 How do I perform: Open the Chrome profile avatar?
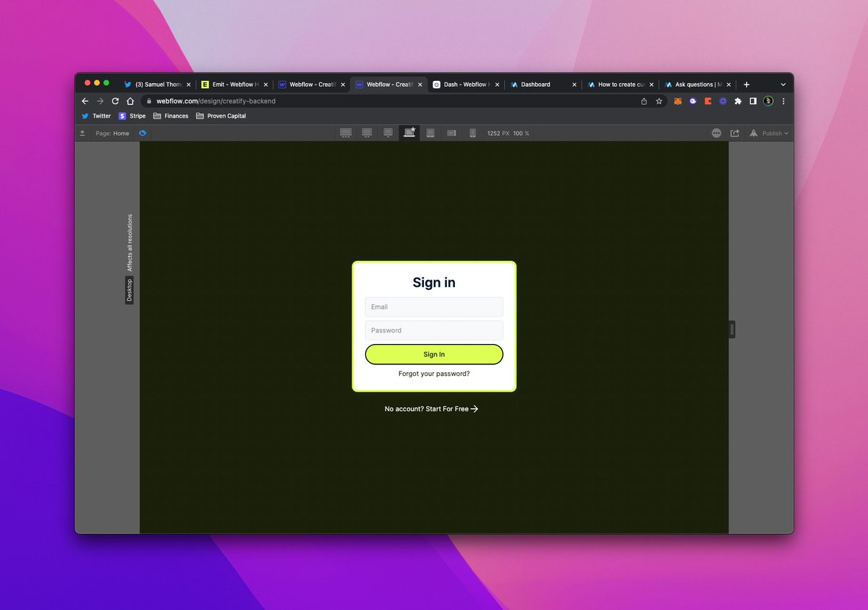[768, 101]
